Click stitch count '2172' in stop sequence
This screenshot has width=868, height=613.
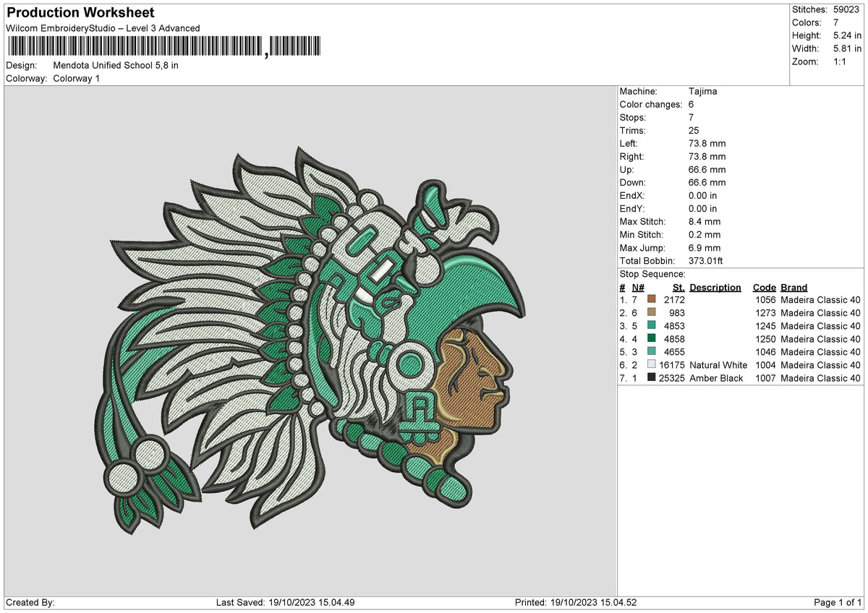coord(675,300)
